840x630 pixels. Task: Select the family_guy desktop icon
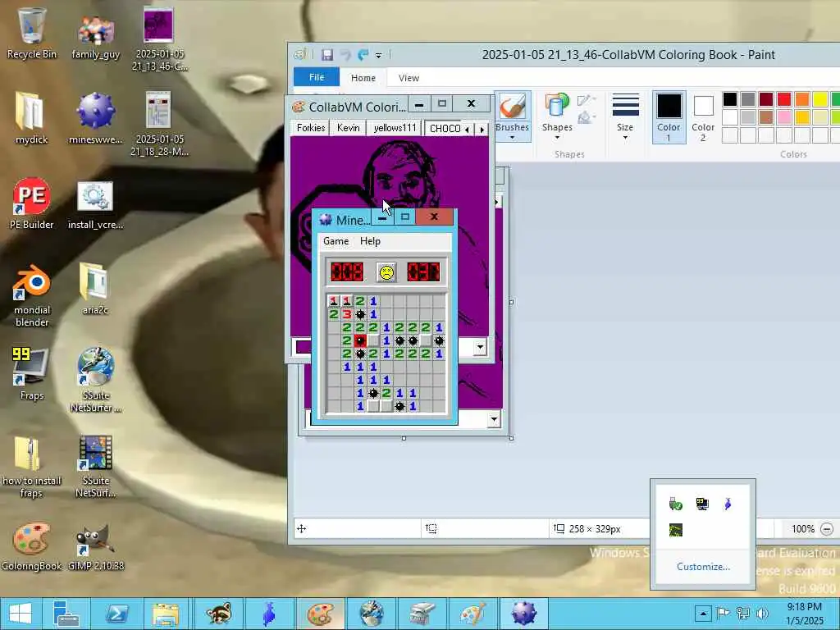point(96,36)
